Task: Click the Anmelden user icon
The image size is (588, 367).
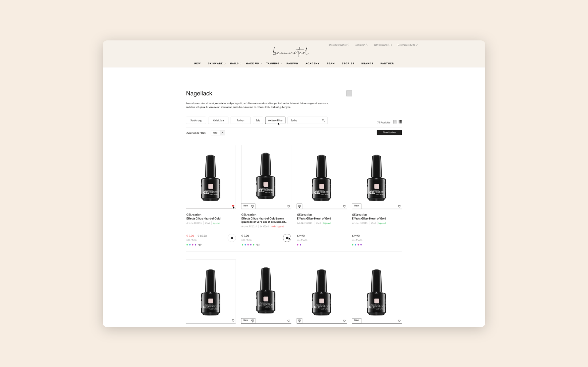Action: [x=367, y=44]
